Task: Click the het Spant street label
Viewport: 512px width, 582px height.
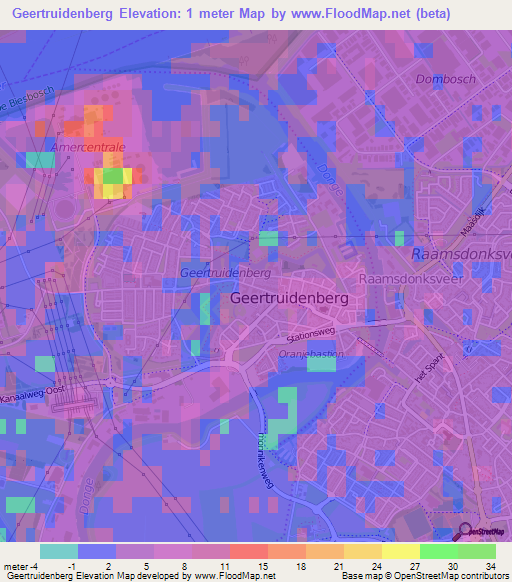Action: (430, 368)
